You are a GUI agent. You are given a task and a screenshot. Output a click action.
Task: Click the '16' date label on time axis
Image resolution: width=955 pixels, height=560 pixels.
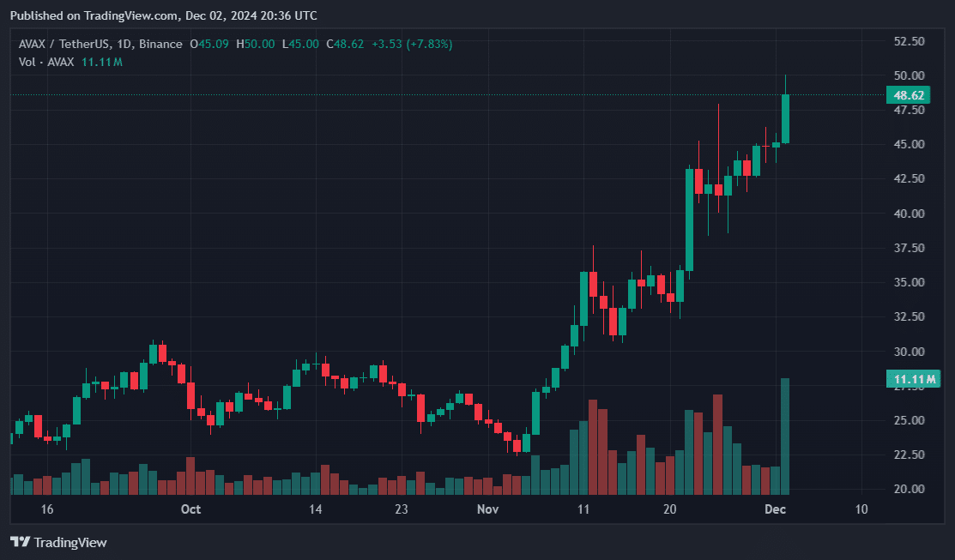point(47,509)
